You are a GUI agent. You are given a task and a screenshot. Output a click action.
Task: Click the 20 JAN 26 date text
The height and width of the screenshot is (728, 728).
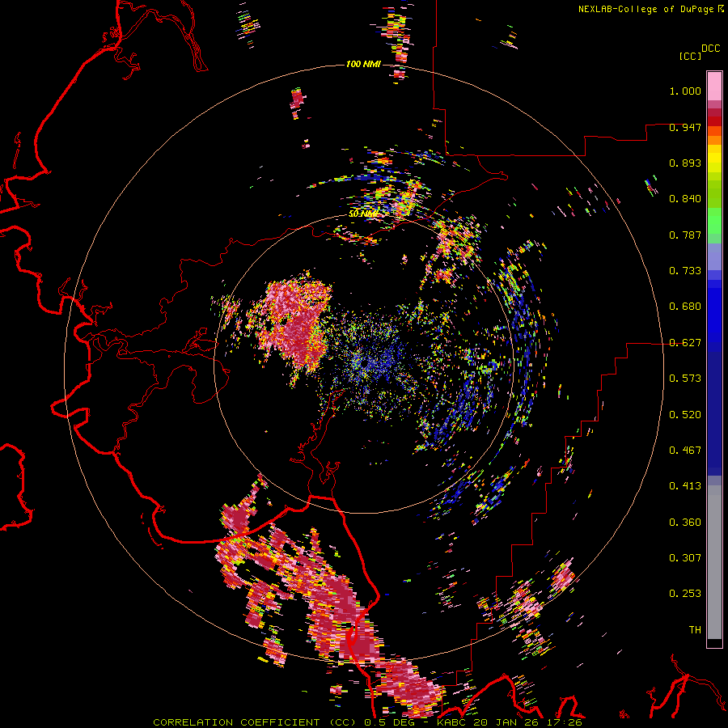(506, 722)
